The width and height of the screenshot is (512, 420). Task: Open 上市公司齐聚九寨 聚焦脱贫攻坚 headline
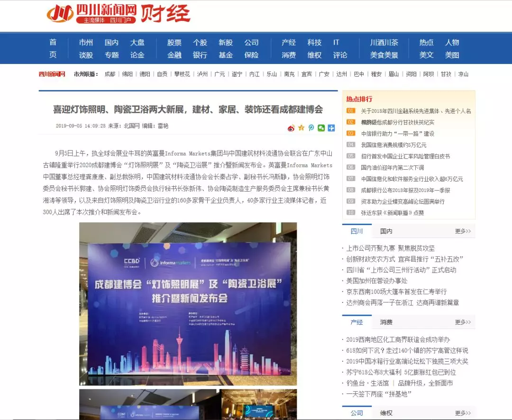click(391, 248)
